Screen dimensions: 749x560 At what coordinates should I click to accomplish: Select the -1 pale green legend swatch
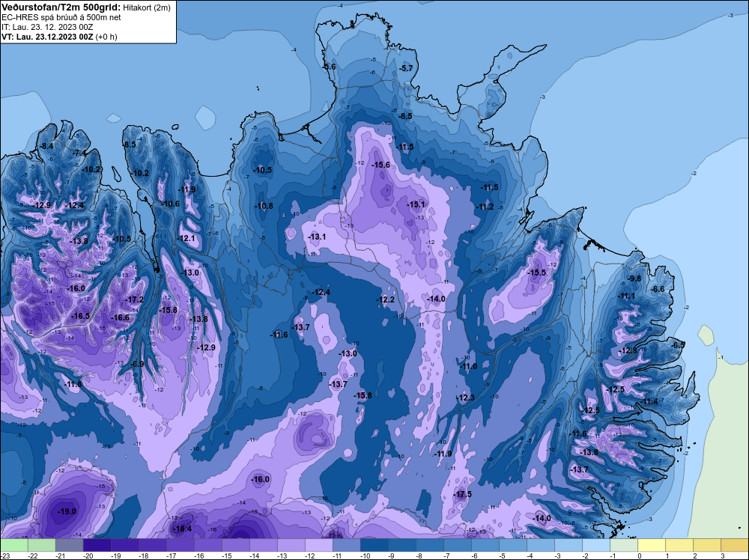[623, 545]
